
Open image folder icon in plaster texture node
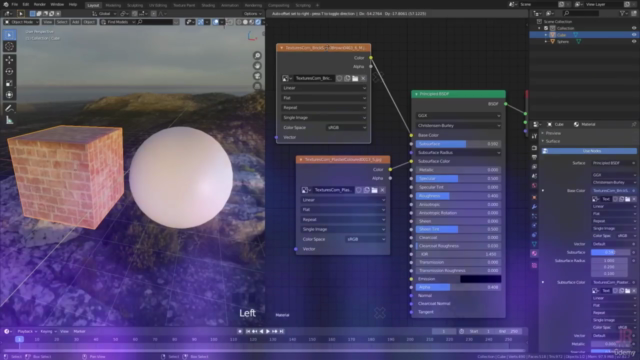[374, 190]
